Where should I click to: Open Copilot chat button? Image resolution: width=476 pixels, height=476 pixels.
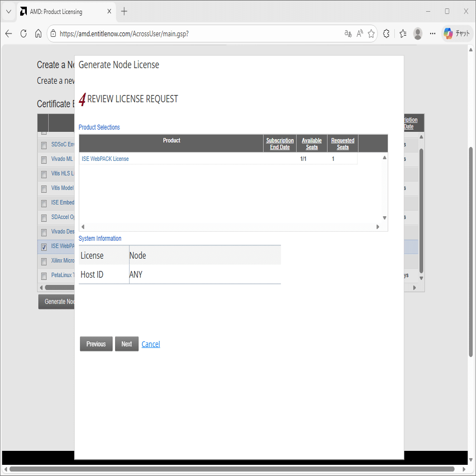456,34
